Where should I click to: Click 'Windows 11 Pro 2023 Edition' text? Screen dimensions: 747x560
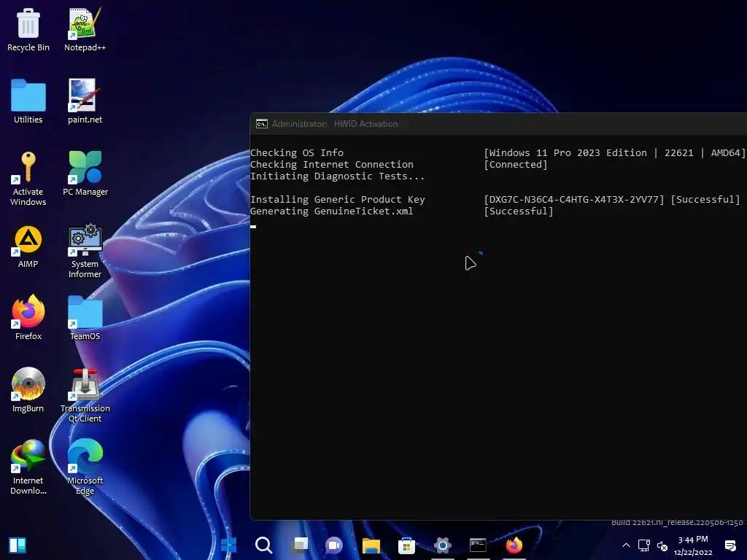click(568, 153)
